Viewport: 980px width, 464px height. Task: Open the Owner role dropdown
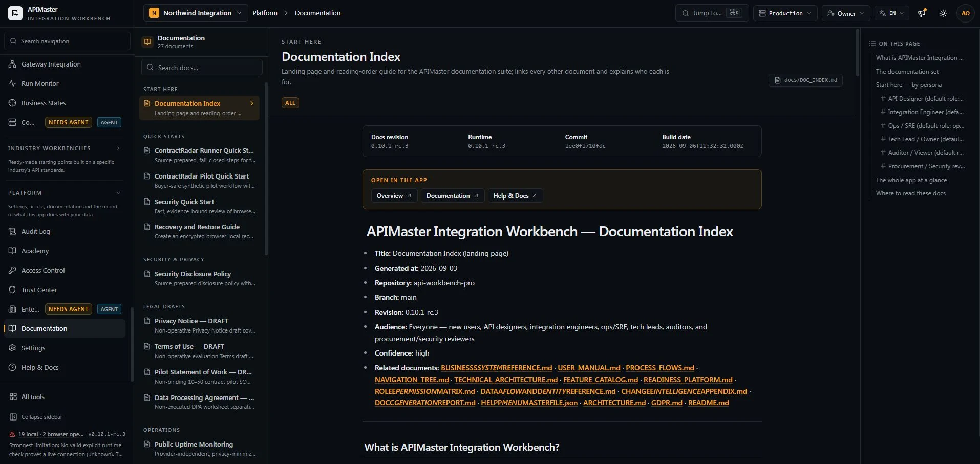pyautogui.click(x=846, y=13)
